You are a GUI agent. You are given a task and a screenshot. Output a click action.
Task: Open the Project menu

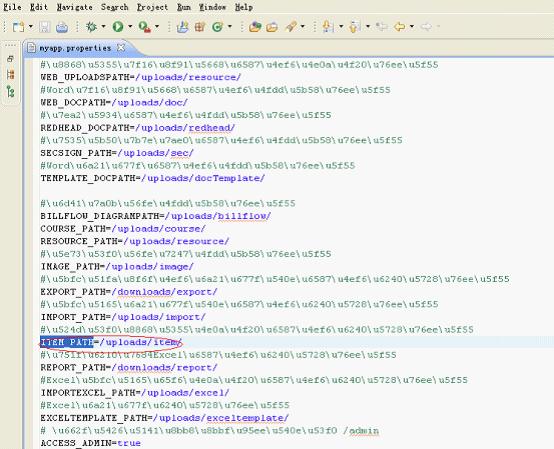coord(153,7)
